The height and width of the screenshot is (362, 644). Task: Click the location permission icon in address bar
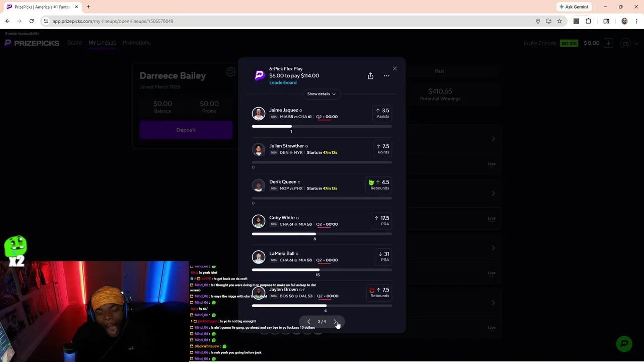[538, 21]
